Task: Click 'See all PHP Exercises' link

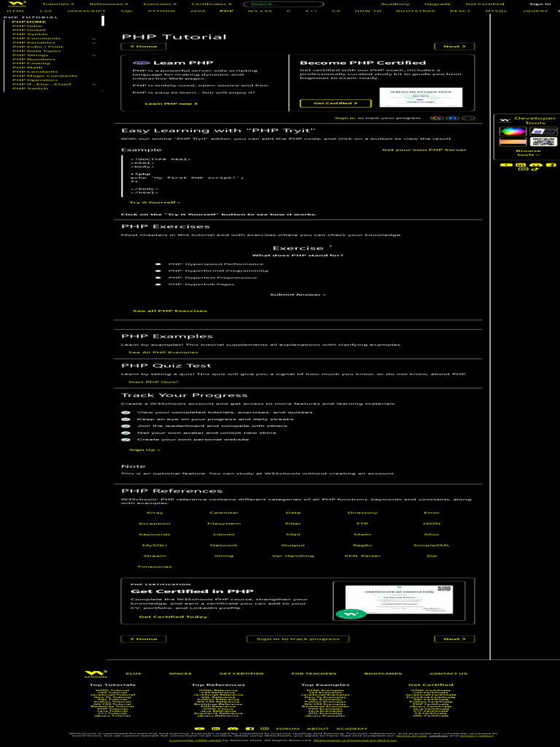Action: (169, 311)
